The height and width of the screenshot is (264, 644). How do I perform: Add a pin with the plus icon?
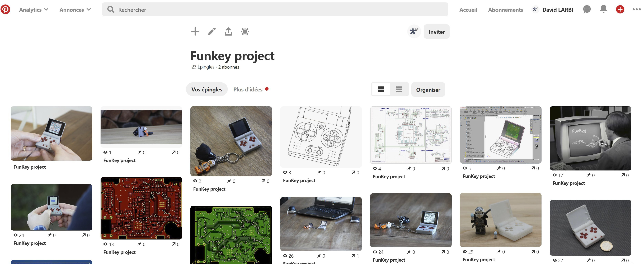[x=195, y=31]
